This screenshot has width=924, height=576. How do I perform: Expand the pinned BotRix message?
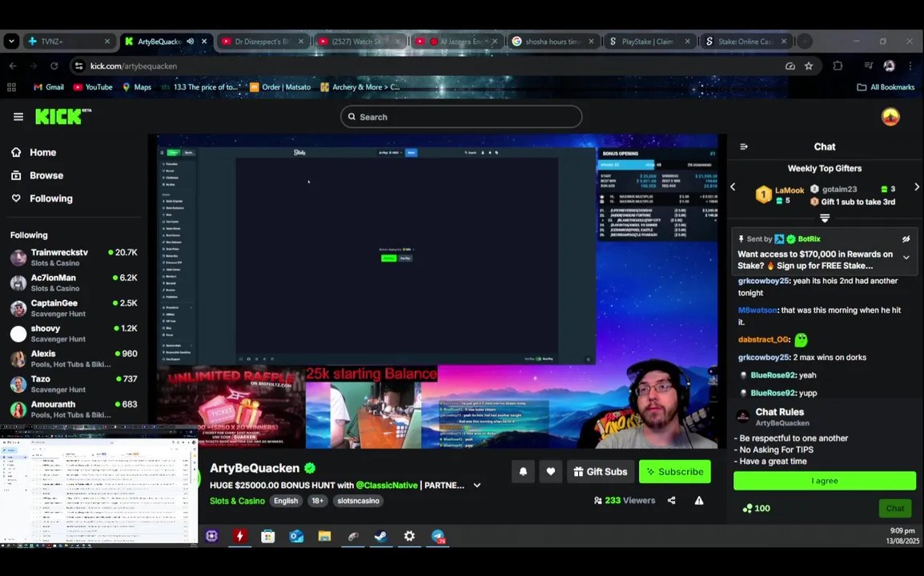pyautogui.click(x=906, y=258)
